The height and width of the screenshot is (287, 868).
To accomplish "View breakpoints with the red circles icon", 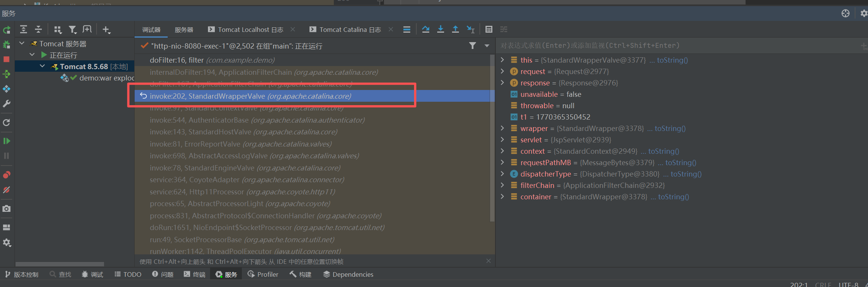I will [6, 175].
